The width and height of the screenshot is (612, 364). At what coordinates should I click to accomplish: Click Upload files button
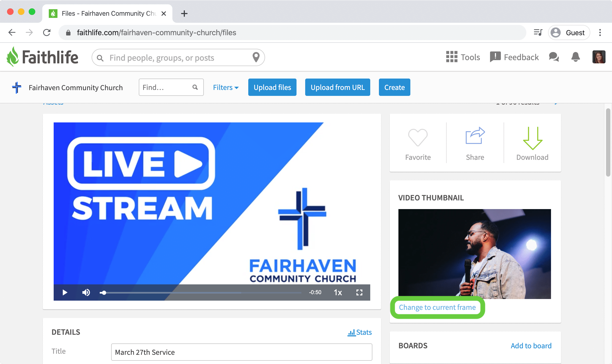272,87
